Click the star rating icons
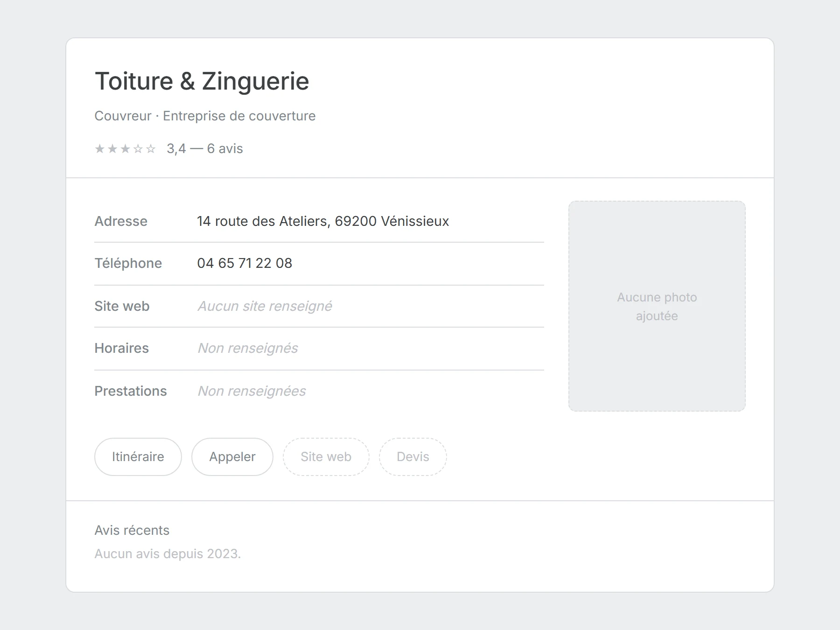Image resolution: width=840 pixels, height=630 pixels. pos(125,148)
